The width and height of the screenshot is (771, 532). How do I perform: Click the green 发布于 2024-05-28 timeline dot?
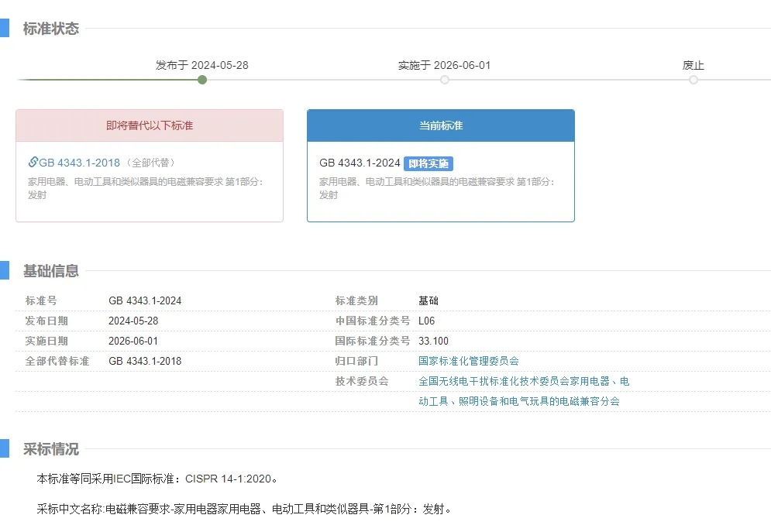click(202, 80)
